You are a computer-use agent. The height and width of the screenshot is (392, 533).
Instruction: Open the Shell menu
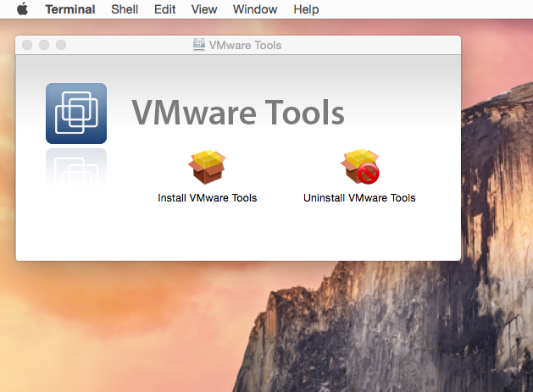(x=126, y=9)
